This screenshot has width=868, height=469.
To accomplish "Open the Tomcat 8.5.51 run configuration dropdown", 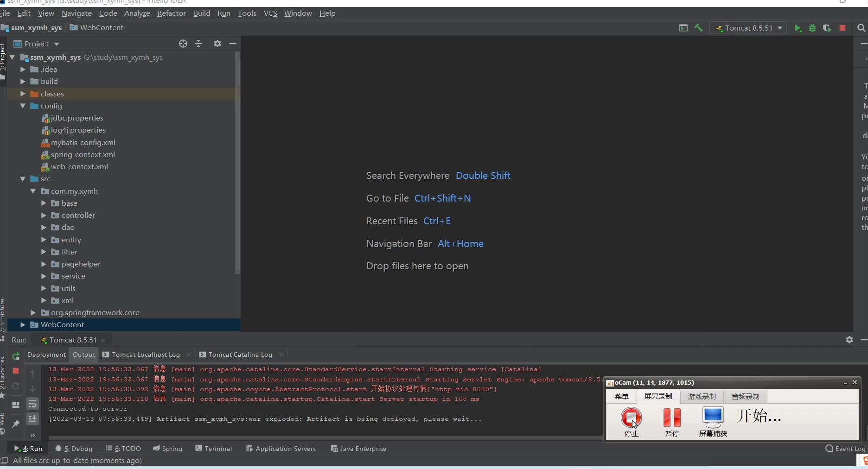I will point(749,28).
